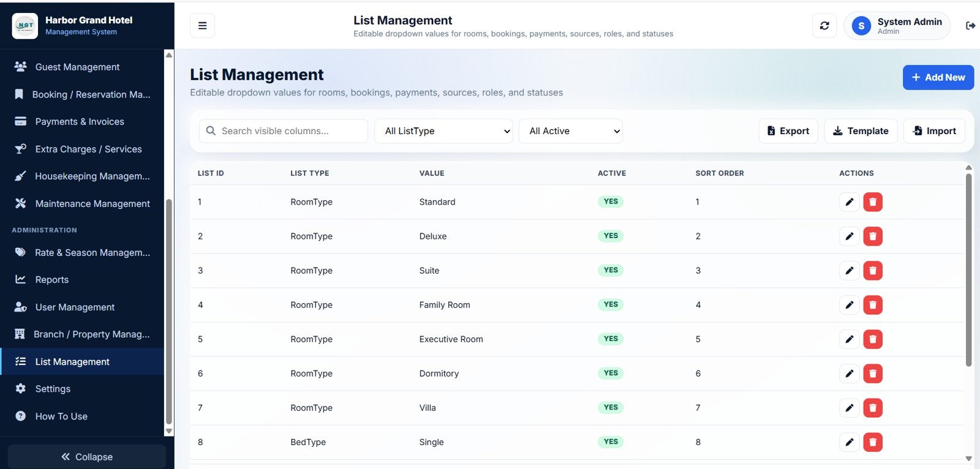Open the Reports page

(x=82, y=279)
